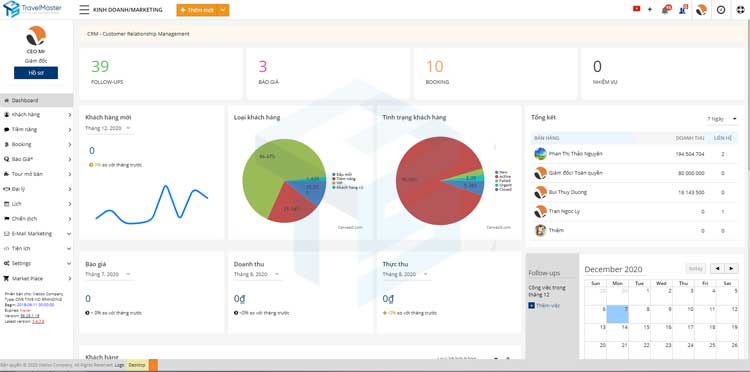750x372 pixels.
Task: Click the E-Mail Marketing envelope icon
Action: [x=7, y=234]
